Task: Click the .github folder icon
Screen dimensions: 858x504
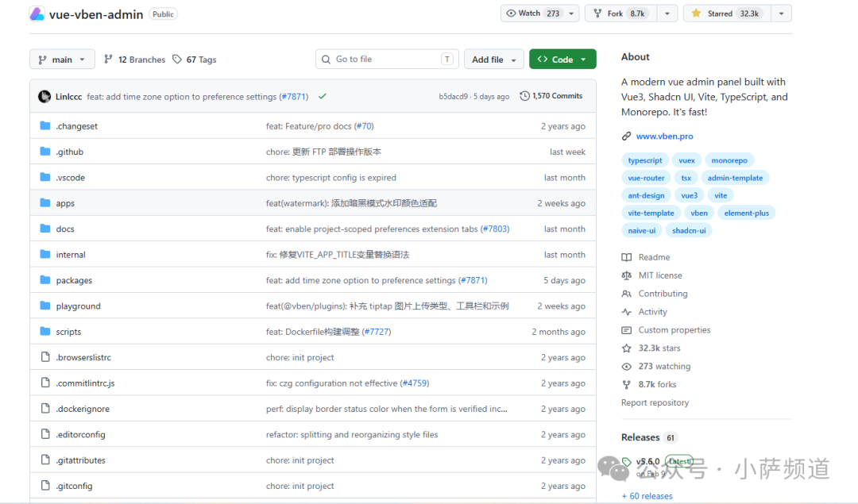Action: pos(45,152)
